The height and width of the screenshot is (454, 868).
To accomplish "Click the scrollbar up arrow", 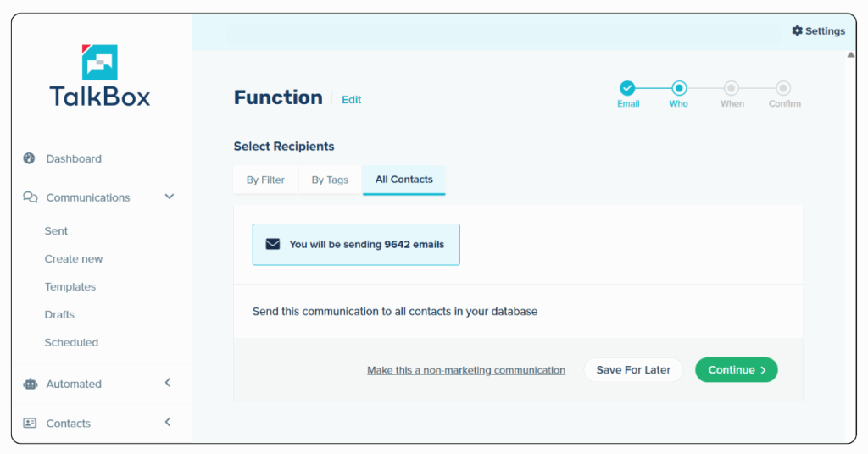I will click(850, 55).
